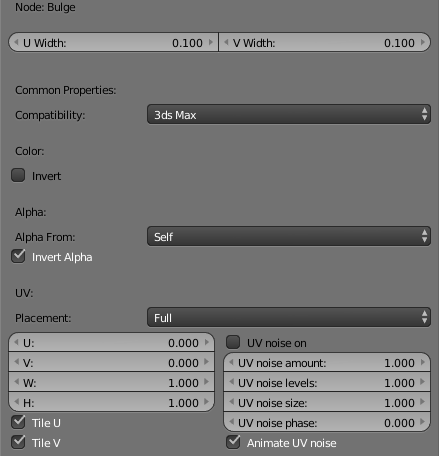
Task: Click the V offset value field
Action: click(111, 362)
